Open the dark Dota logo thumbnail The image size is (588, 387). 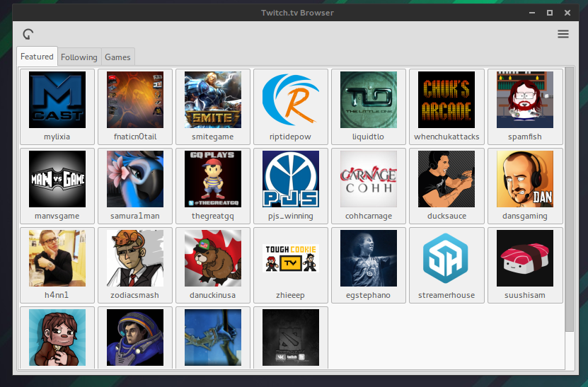291,337
